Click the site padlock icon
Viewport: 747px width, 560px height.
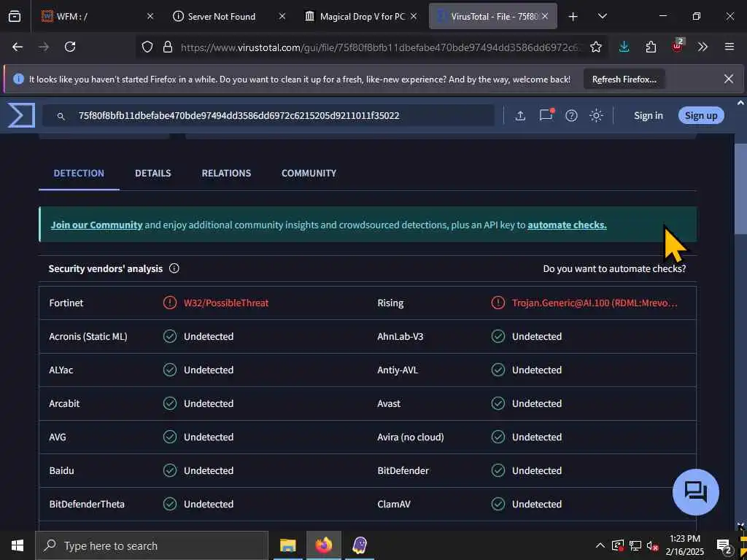pyautogui.click(x=167, y=47)
